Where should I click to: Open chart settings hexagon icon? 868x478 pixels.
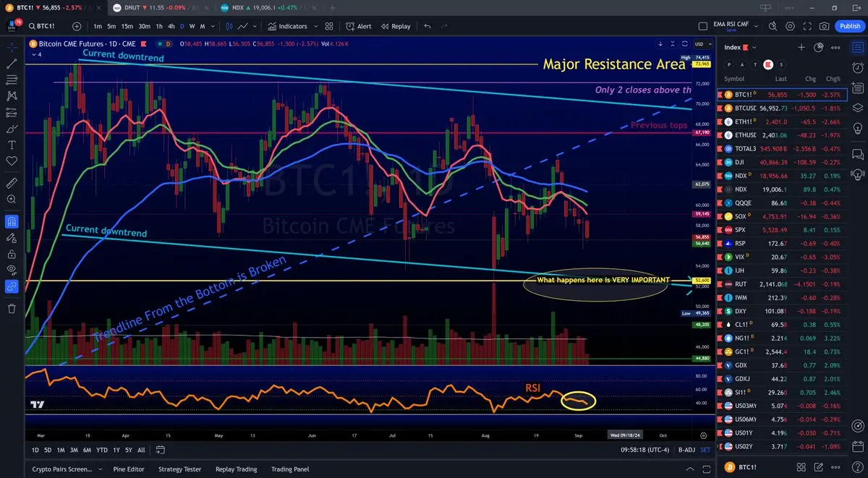tap(790, 26)
